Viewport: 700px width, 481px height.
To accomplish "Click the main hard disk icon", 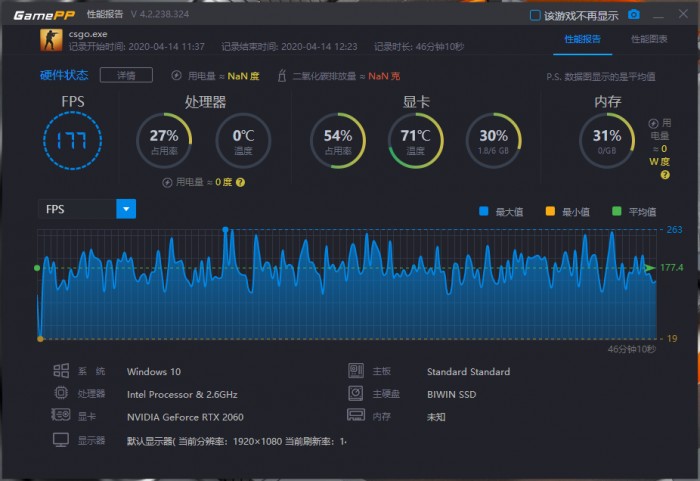I will pyautogui.click(x=356, y=393).
